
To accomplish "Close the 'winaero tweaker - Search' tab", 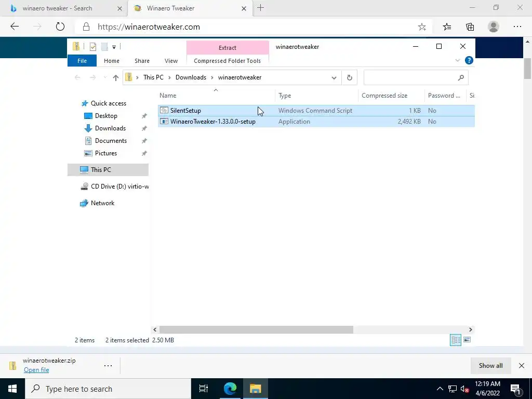I will click(x=119, y=8).
